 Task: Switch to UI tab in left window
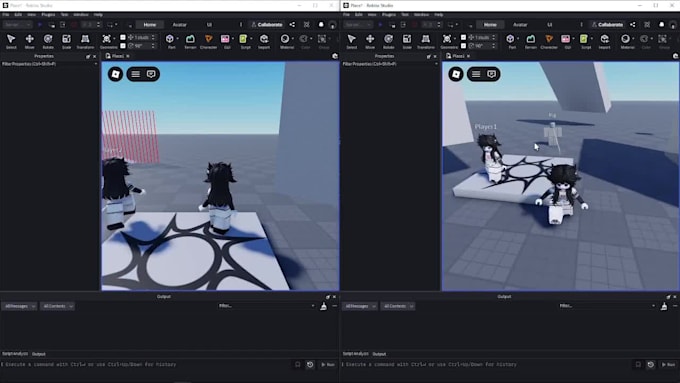click(x=209, y=25)
